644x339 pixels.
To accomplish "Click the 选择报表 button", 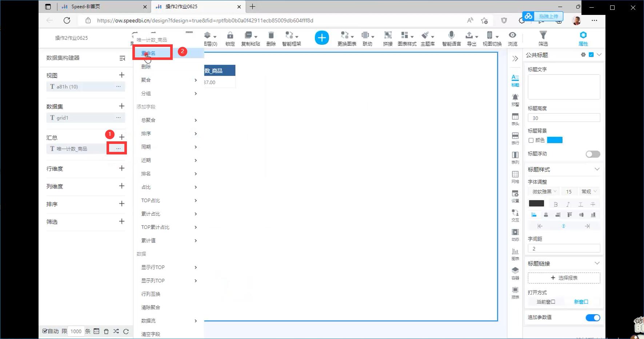I will tap(564, 278).
